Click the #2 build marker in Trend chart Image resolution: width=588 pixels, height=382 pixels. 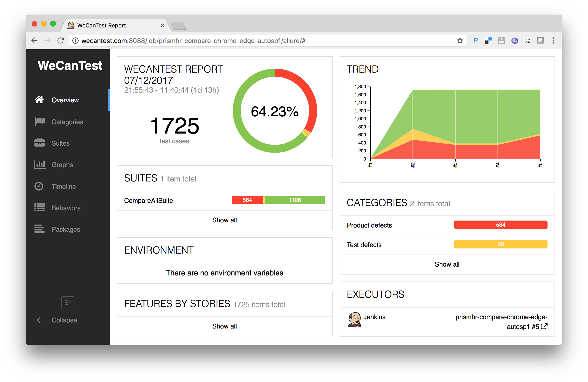(x=413, y=165)
